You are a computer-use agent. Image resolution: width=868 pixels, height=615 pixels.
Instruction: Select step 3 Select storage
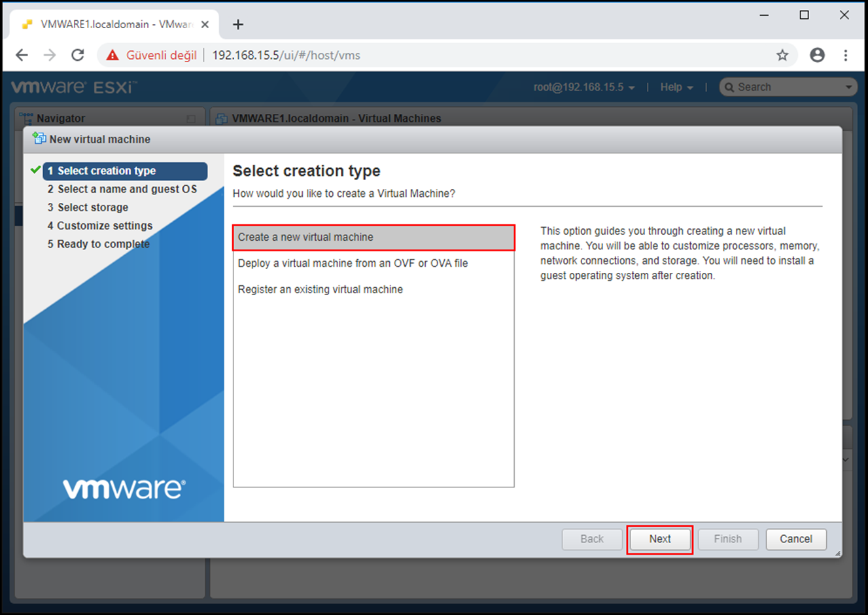coord(88,207)
